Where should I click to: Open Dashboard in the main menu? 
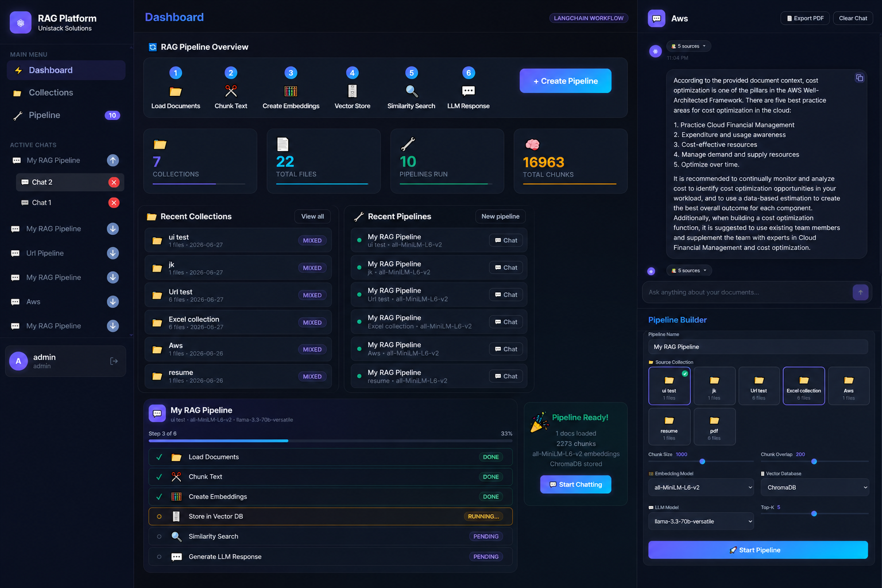[66, 70]
